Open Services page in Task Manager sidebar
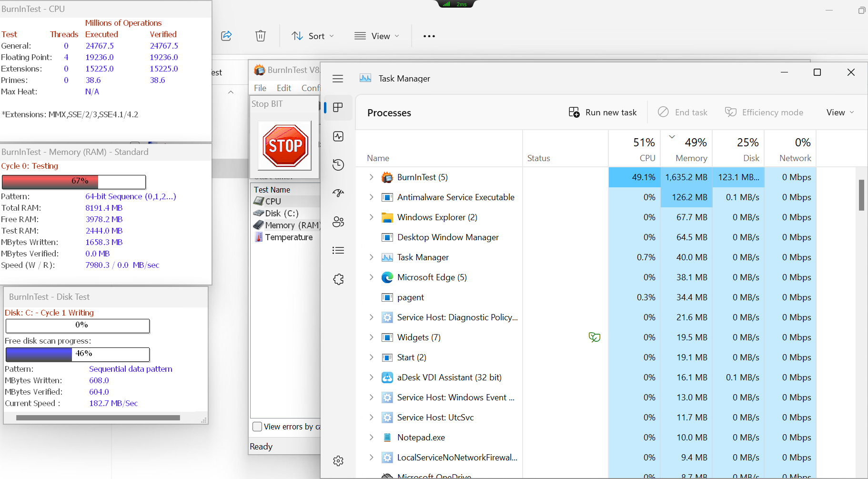Viewport: 868px width, 479px height. tap(338, 279)
